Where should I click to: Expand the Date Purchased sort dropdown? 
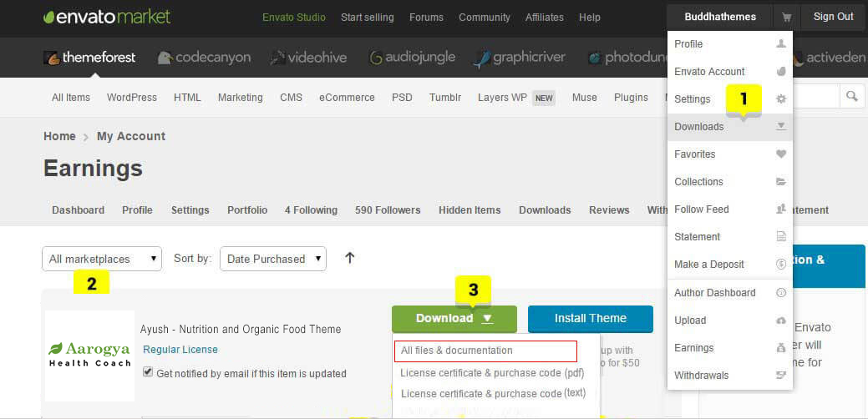tap(272, 259)
